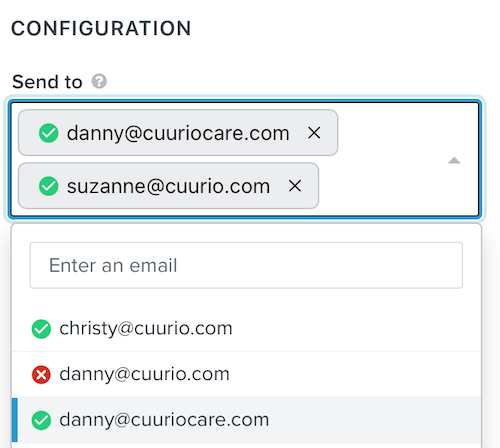Click the CONFIGURATION section heading
This screenshot has width=500, height=448.
click(101, 28)
